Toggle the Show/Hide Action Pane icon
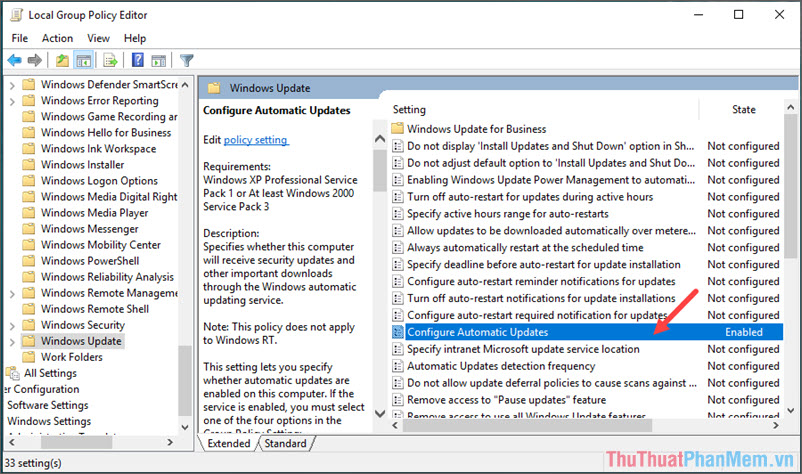The height and width of the screenshot is (474, 802). coord(159,60)
